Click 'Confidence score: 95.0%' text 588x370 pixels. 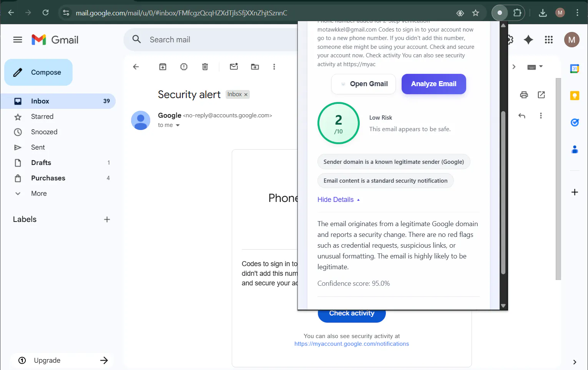click(354, 283)
